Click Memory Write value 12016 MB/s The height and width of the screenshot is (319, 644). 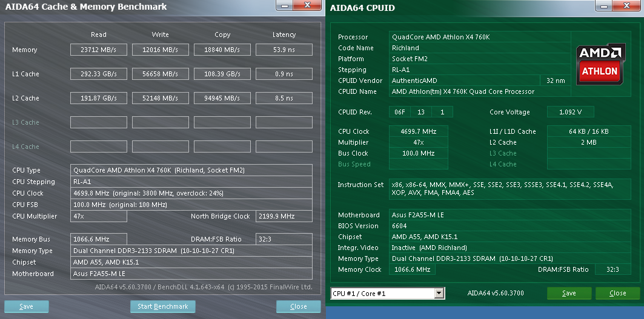click(160, 50)
